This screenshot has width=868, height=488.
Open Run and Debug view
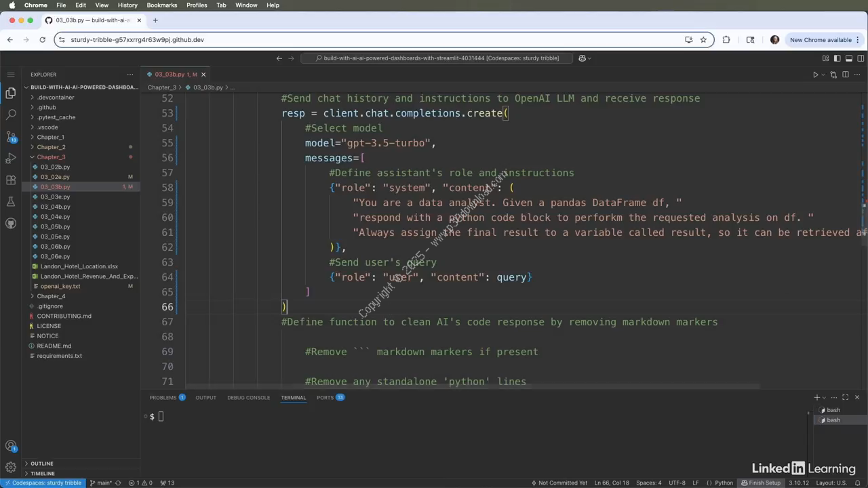(x=11, y=159)
